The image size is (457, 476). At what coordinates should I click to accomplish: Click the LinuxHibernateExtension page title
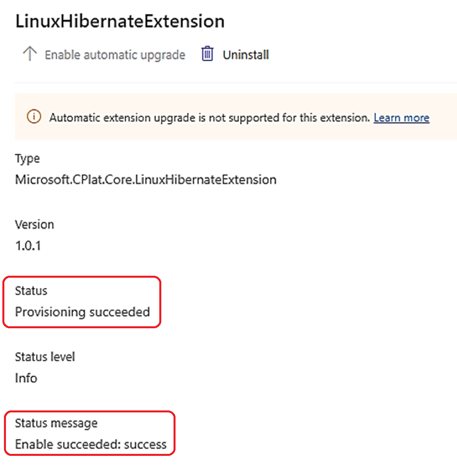click(x=120, y=21)
